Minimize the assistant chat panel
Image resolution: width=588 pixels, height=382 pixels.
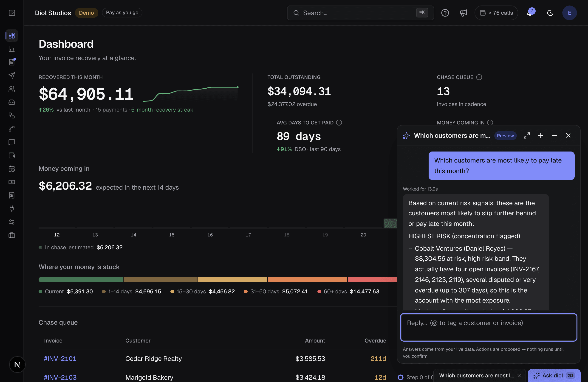[554, 136]
